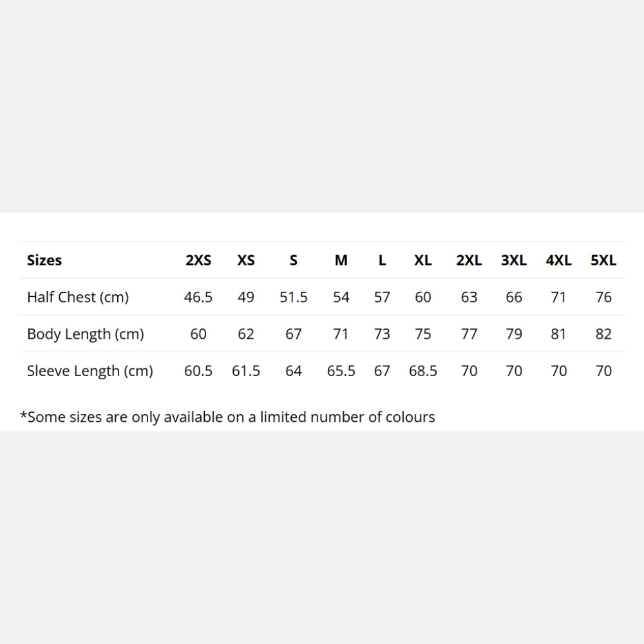Select the 2XL size column header

(469, 260)
